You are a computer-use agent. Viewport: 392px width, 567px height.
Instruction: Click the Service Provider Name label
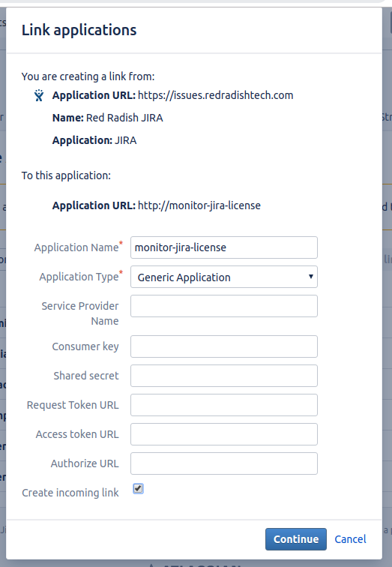(80, 313)
